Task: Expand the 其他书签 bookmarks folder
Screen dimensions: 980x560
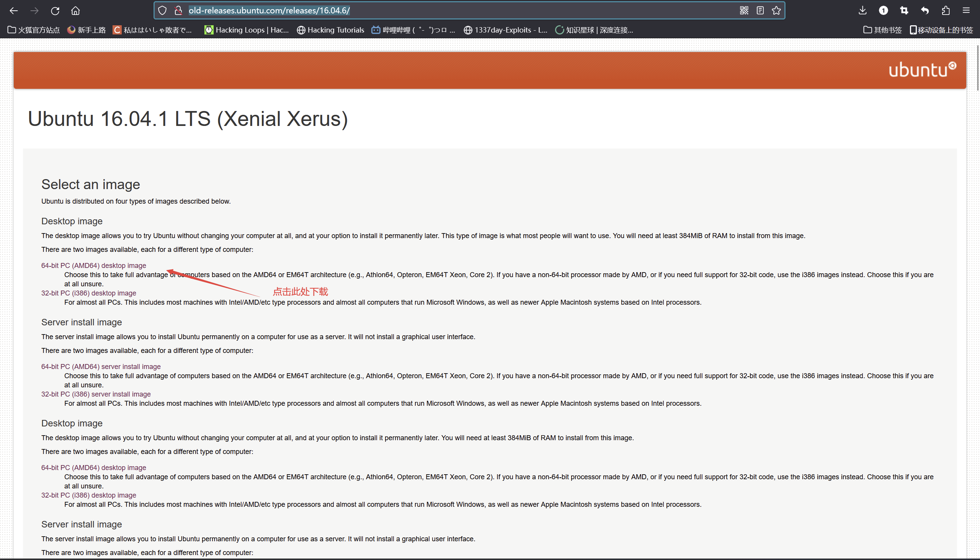Action: tap(882, 30)
